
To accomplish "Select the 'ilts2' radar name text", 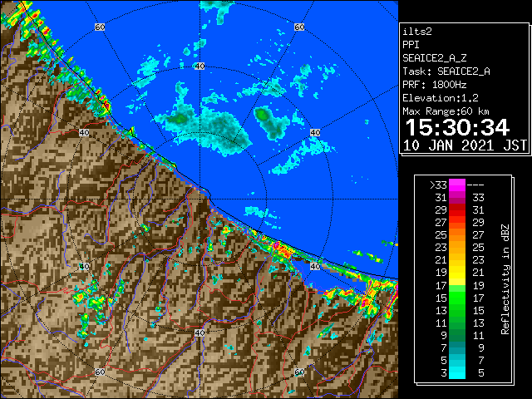I will click(417, 32).
